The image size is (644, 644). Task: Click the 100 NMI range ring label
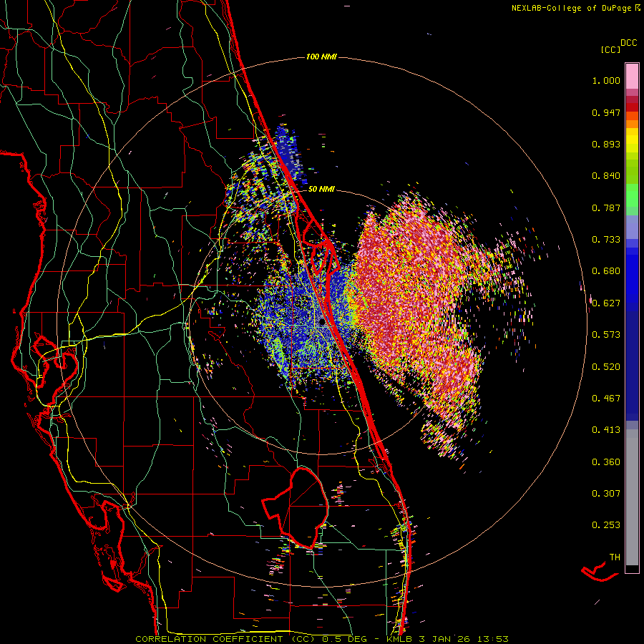[321, 57]
